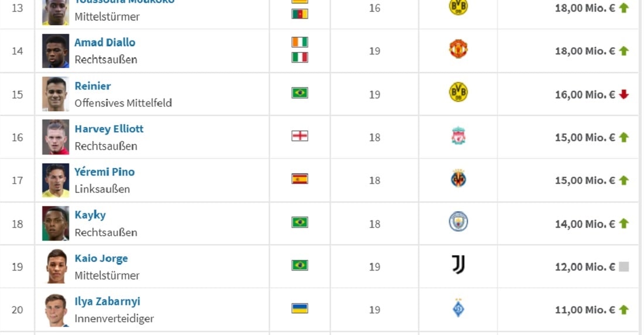Click the Manchester City club crest
The width and height of the screenshot is (644, 335).
(458, 222)
